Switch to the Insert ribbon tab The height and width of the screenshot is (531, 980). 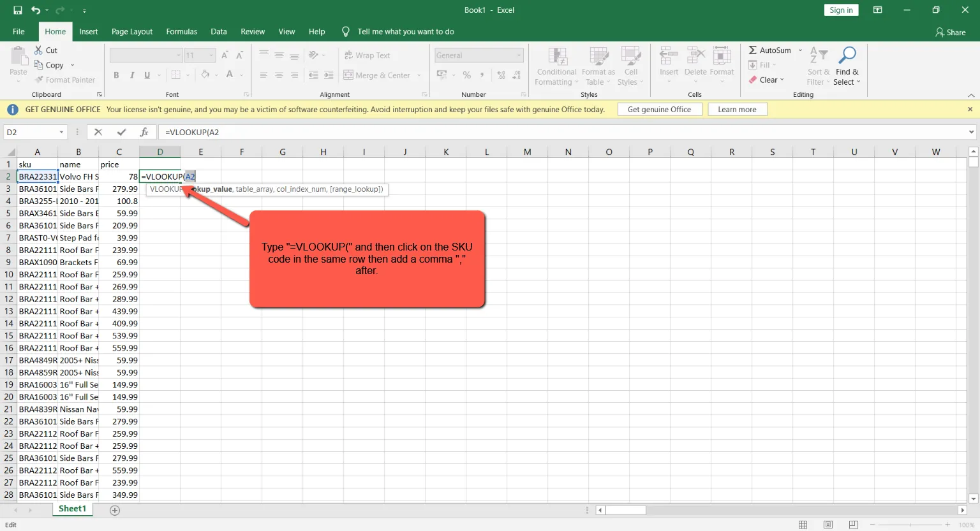[89, 31]
